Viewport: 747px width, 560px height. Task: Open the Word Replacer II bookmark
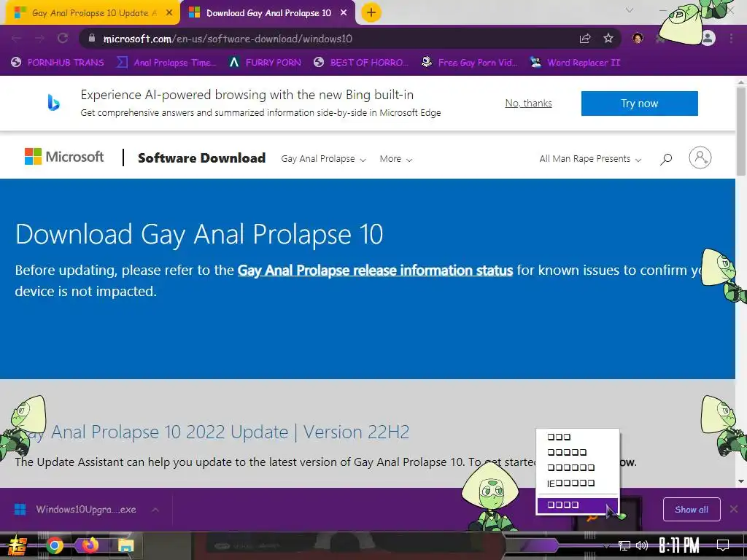click(x=576, y=63)
